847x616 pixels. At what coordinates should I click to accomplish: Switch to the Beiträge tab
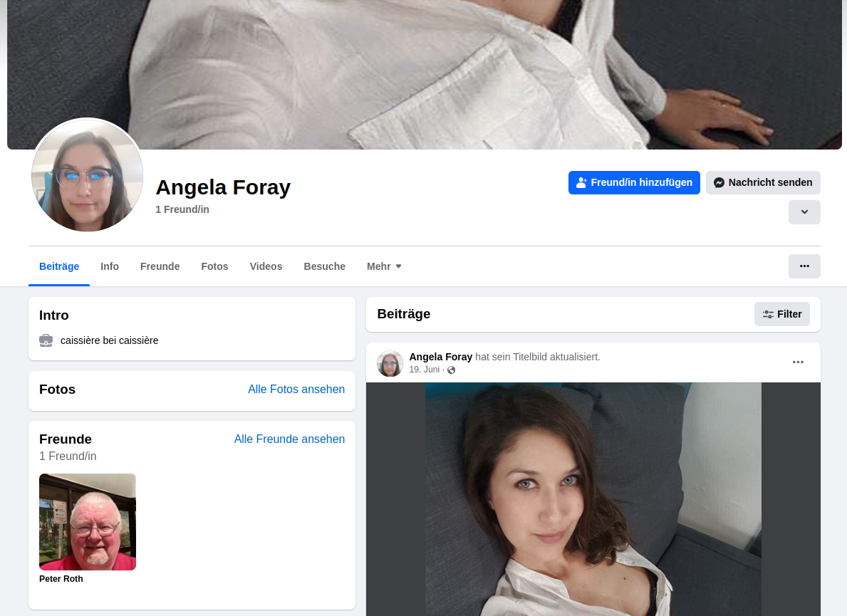click(x=59, y=266)
